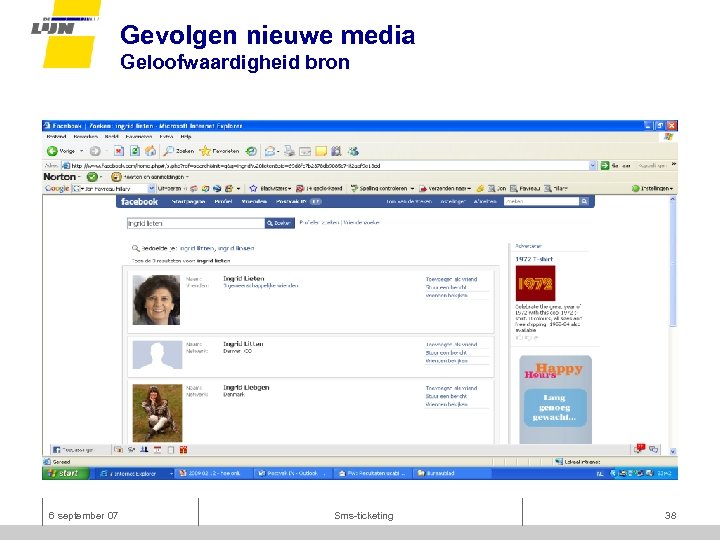Click the Ingrid Lieten profile photo
This screenshot has height=540, width=720.
coord(156,300)
